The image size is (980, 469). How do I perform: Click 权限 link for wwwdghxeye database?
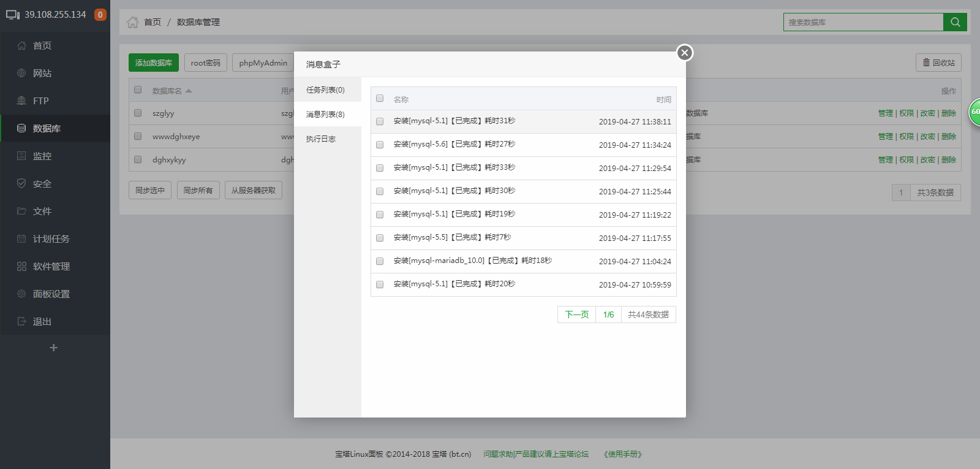pos(907,136)
